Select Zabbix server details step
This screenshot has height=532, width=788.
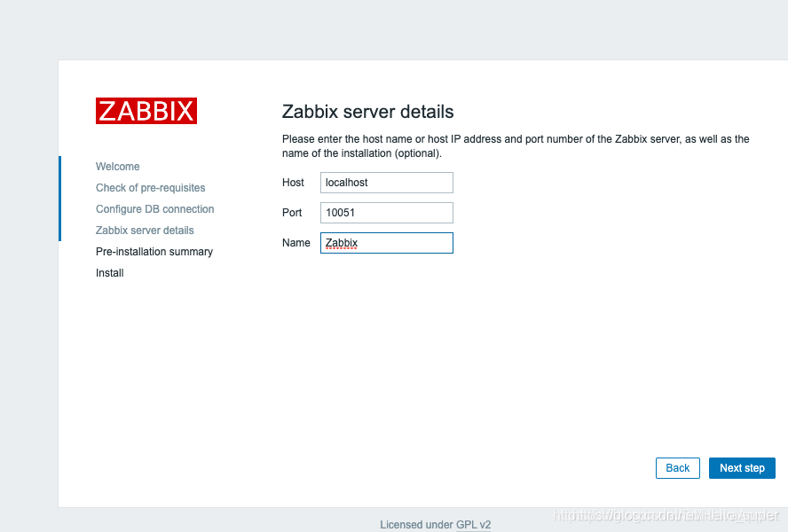click(145, 230)
